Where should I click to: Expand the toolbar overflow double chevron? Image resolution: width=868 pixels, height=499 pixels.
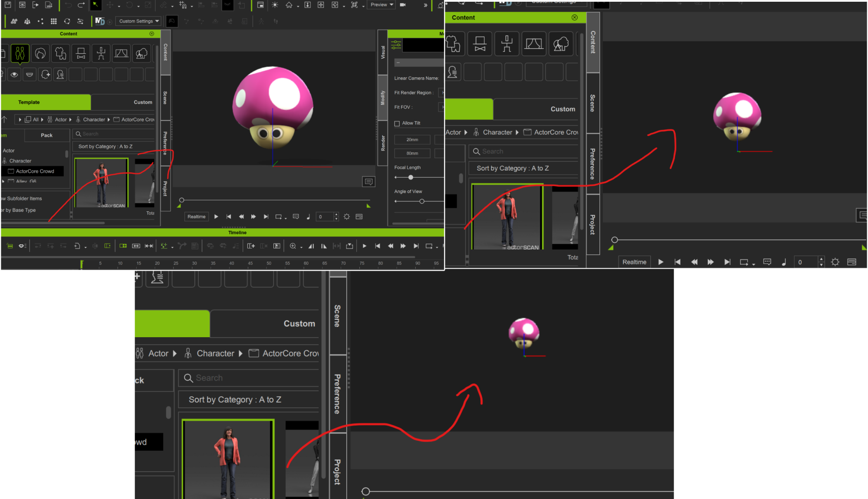tap(425, 5)
